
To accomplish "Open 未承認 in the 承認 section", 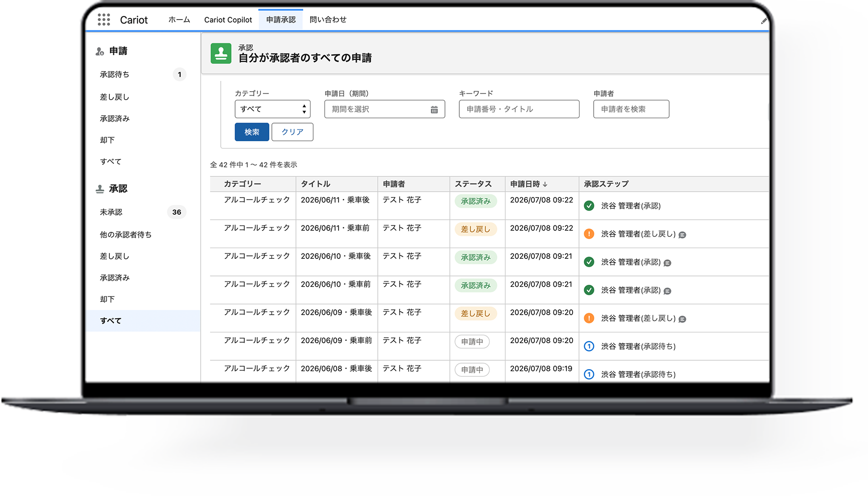I will (111, 212).
